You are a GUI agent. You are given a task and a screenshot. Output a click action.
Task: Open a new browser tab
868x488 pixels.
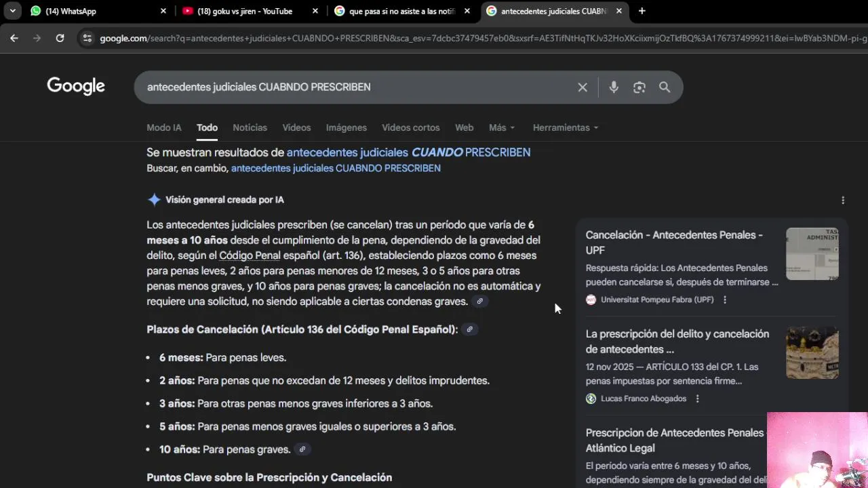(x=642, y=11)
